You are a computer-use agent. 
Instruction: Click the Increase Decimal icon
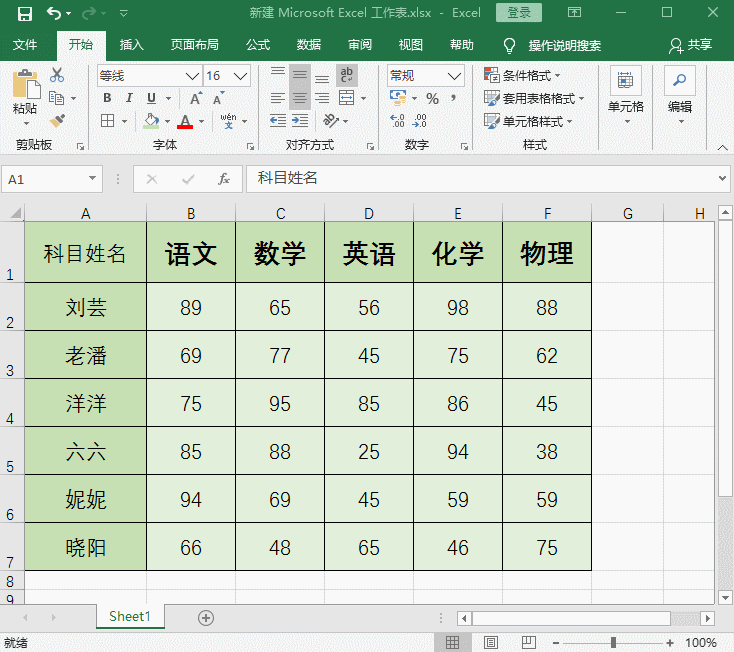[x=397, y=121]
